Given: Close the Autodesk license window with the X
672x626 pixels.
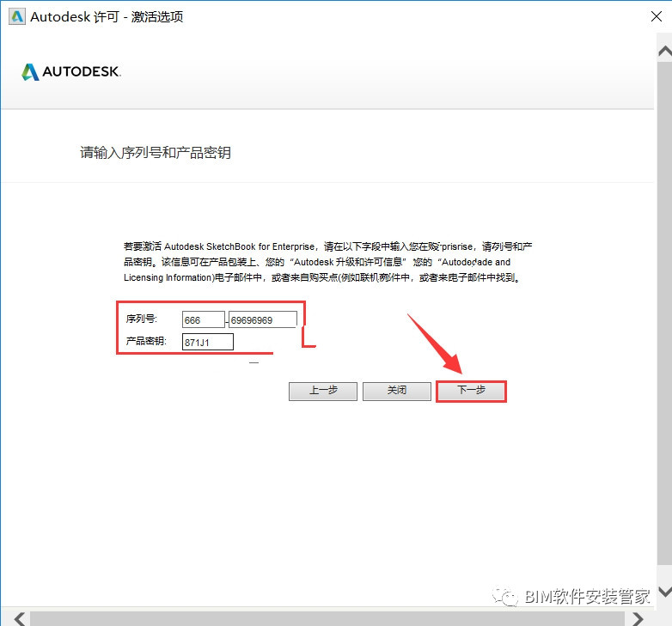Looking at the screenshot, I should pyautogui.click(x=657, y=16).
